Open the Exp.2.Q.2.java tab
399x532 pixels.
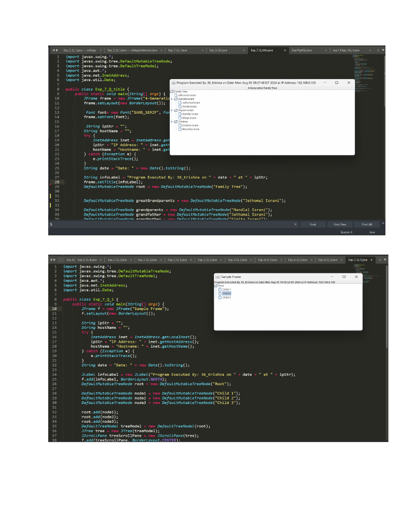coord(117,260)
